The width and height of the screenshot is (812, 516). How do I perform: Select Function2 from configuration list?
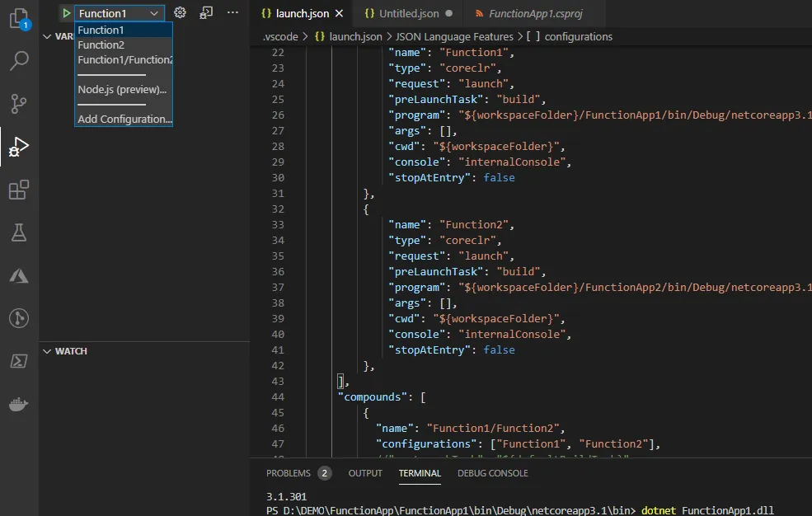click(101, 45)
